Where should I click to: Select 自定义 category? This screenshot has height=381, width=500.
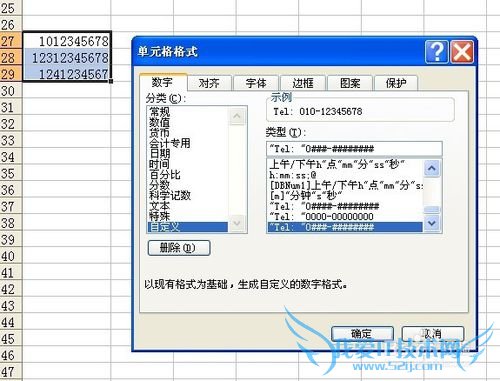pos(188,227)
